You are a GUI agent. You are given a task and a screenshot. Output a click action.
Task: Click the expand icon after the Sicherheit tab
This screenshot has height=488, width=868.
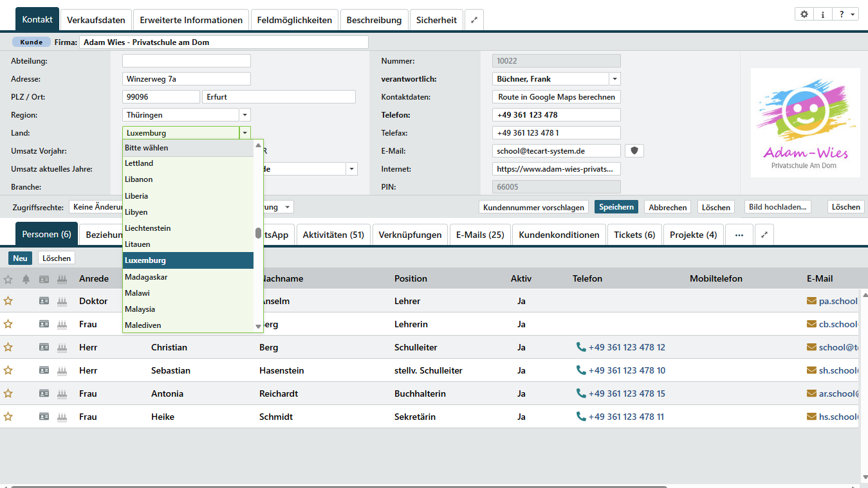click(x=474, y=20)
